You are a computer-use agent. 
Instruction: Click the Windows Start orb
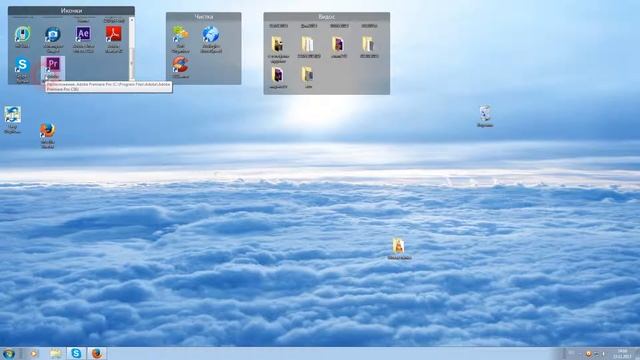coord(9,353)
